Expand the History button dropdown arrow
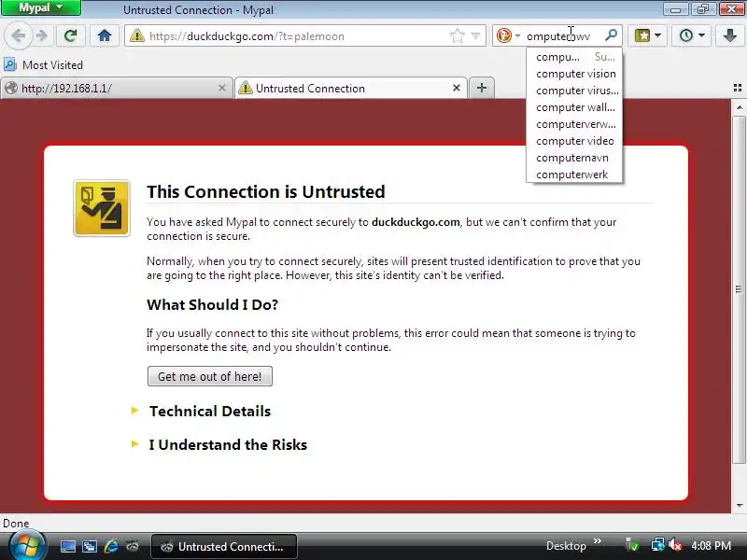747x560 pixels. pos(702,35)
